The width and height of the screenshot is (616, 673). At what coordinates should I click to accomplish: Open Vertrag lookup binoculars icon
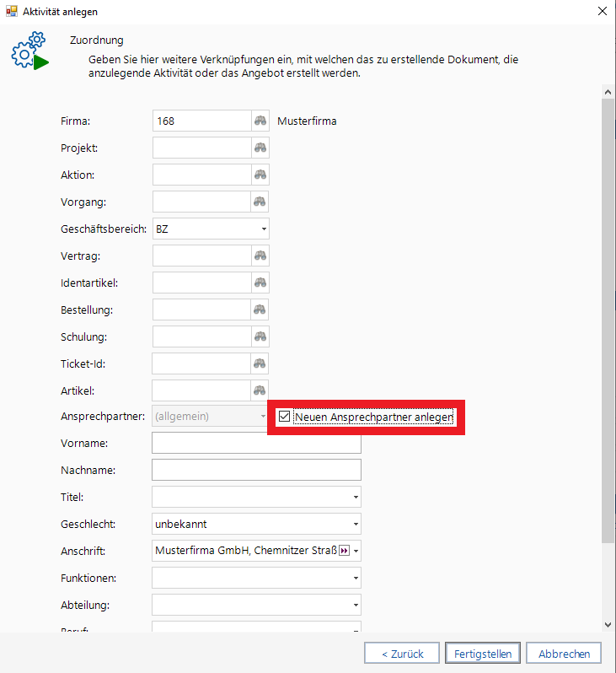pyautogui.click(x=260, y=256)
